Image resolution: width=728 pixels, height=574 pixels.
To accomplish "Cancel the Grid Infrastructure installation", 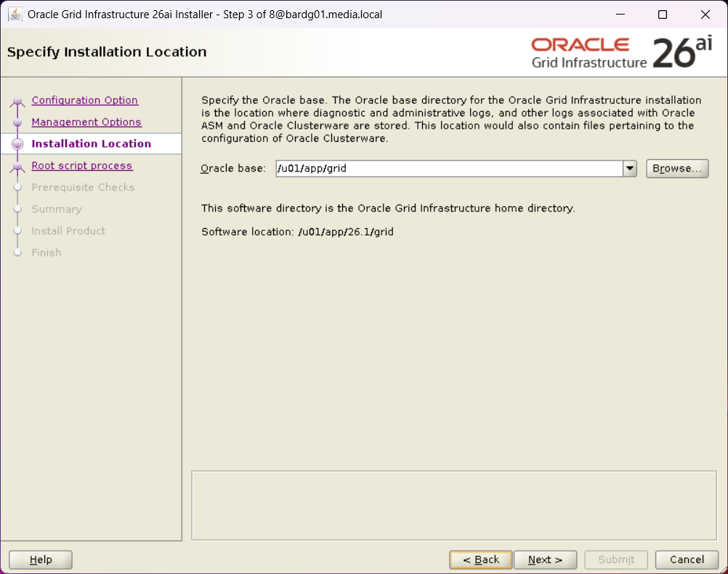I will coord(687,559).
